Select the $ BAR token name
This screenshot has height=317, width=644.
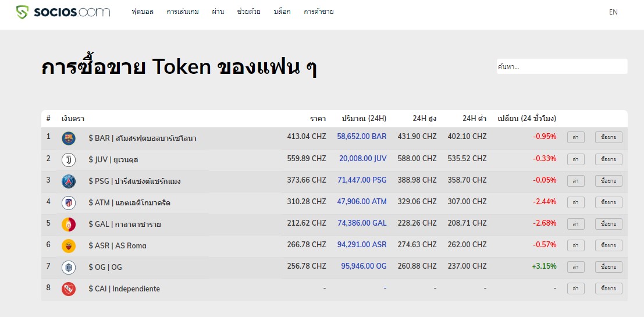click(142, 138)
